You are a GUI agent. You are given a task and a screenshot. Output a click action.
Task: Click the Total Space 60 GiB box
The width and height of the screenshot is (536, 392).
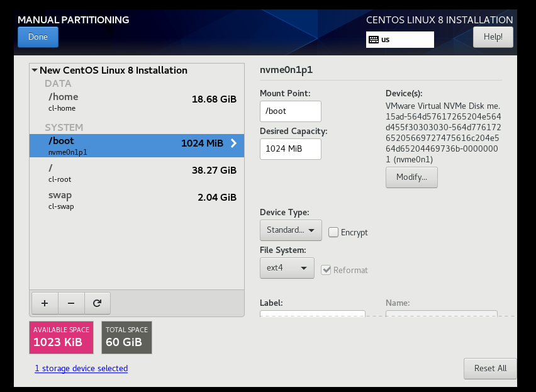(127, 337)
